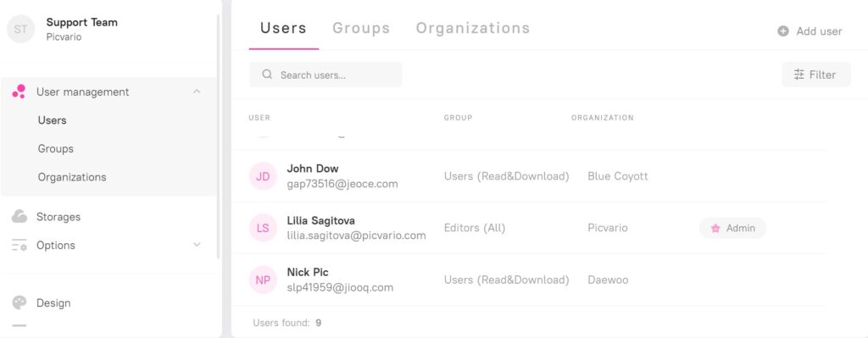Click email gap73516@jeoce.com
The image size is (868, 338).
tap(342, 184)
